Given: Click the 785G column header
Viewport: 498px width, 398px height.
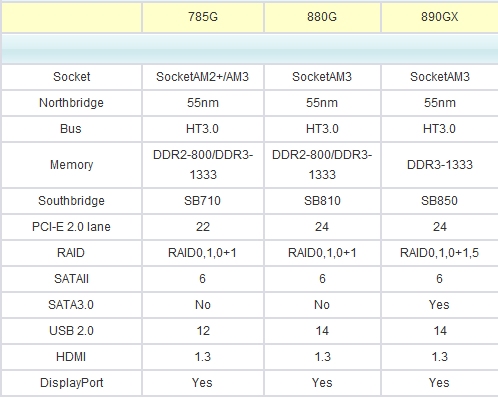Looking at the screenshot, I should point(203,17).
